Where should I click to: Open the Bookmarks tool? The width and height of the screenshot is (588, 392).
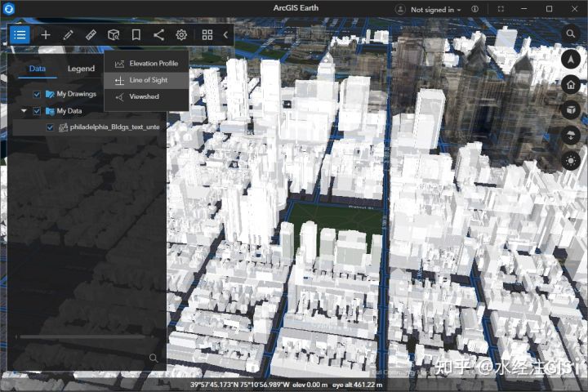[x=136, y=35]
